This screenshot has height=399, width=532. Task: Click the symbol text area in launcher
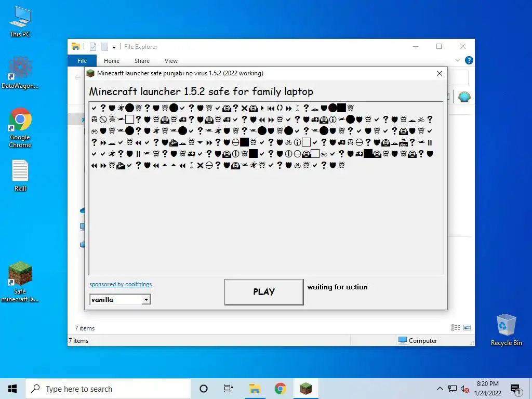(x=266, y=188)
